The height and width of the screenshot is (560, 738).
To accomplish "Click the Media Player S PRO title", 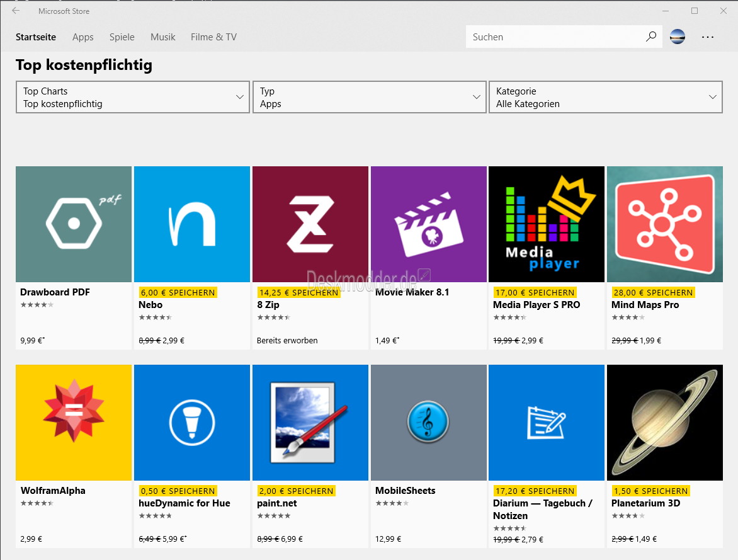I will click(x=536, y=305).
